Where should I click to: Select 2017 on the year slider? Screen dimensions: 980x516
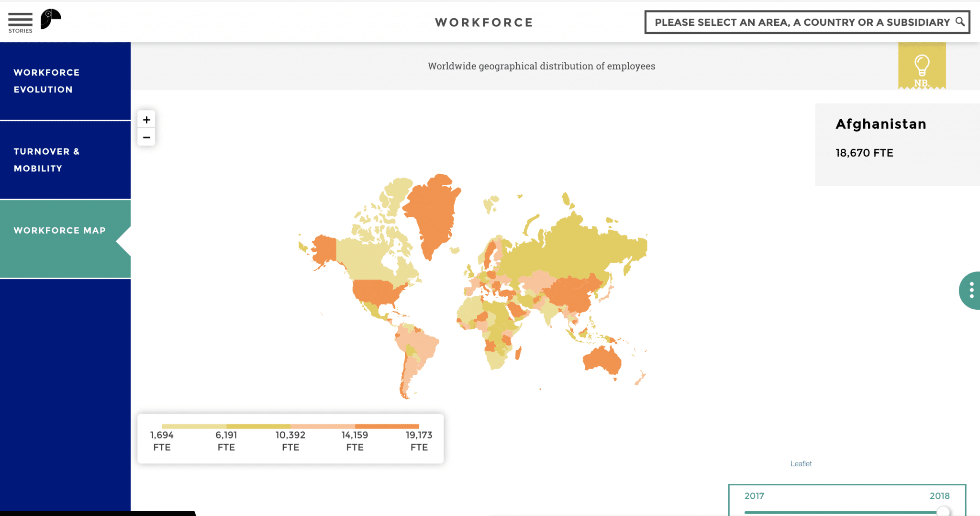(754, 496)
